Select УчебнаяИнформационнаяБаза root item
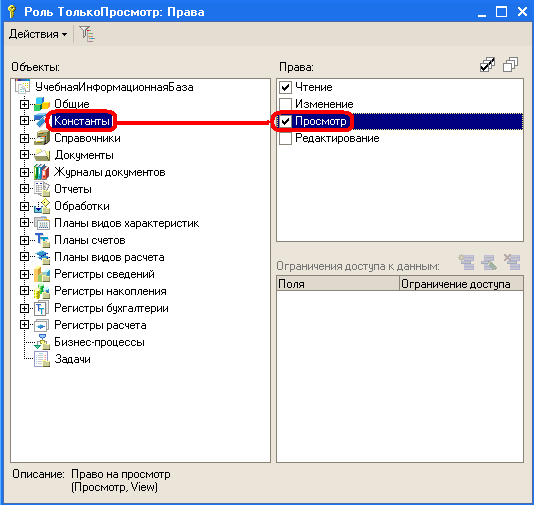The height and width of the screenshot is (505, 534). coord(114,87)
